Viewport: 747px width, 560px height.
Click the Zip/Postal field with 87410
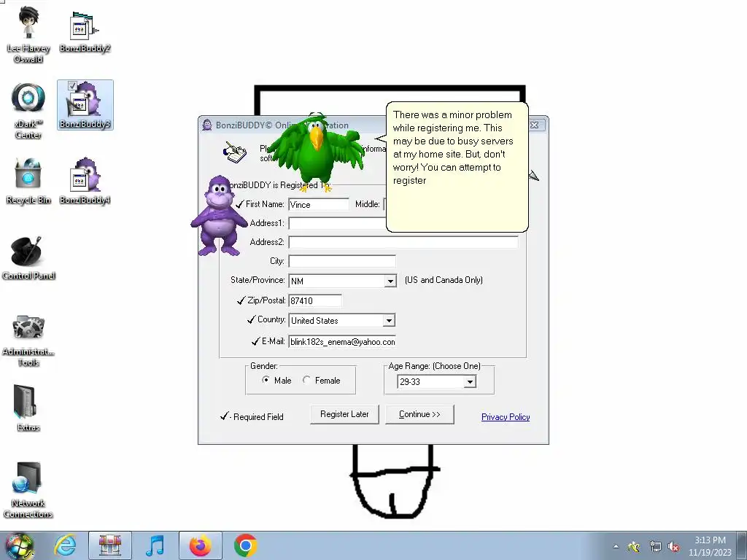(x=315, y=300)
